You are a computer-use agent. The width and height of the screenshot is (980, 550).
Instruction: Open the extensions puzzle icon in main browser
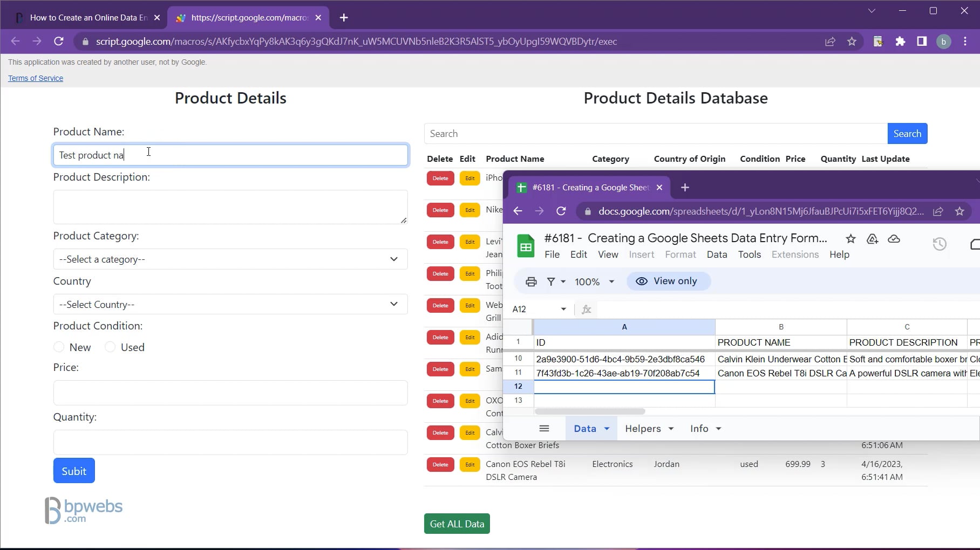click(x=900, y=42)
